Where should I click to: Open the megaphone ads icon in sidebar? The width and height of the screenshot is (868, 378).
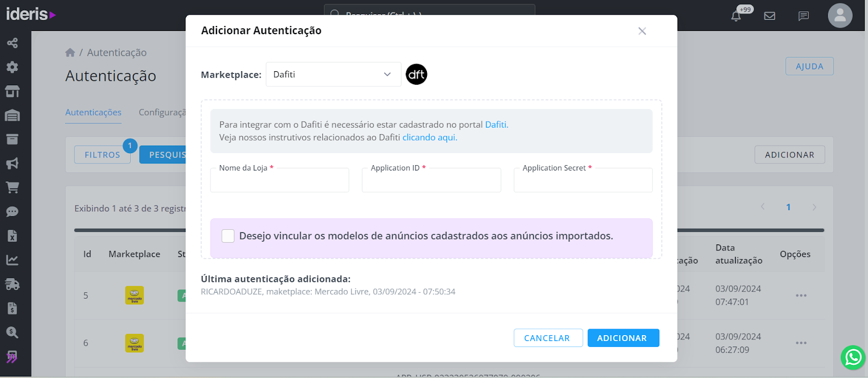[x=12, y=163]
